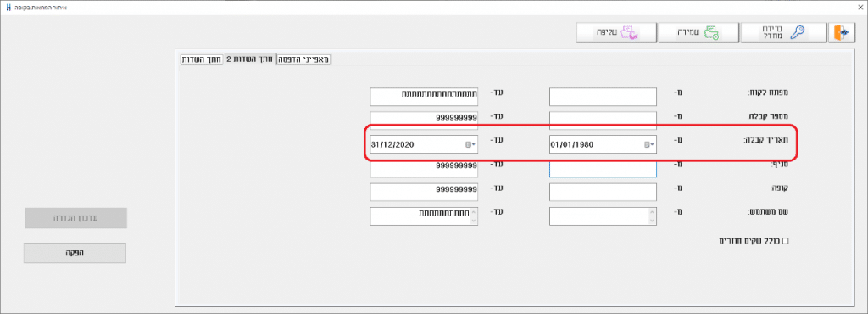Switch to the חתך השדות tab
Screen dimensions: 868x314
click(202, 59)
